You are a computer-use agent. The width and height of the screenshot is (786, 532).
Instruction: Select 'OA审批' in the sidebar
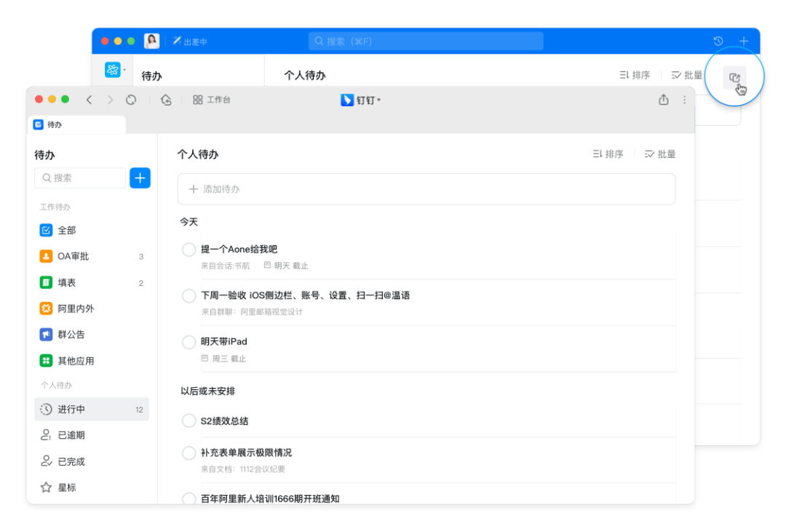(x=73, y=256)
